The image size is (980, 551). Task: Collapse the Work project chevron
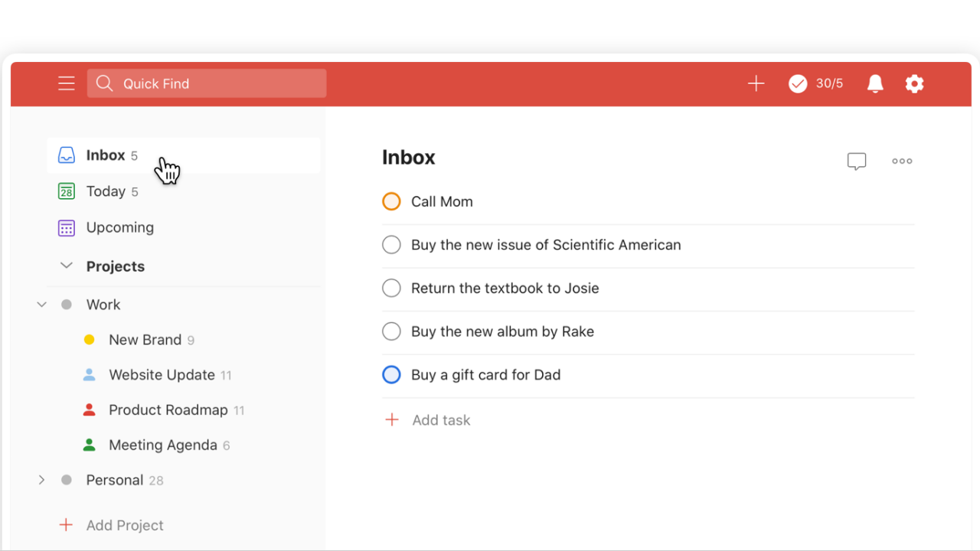pyautogui.click(x=42, y=305)
